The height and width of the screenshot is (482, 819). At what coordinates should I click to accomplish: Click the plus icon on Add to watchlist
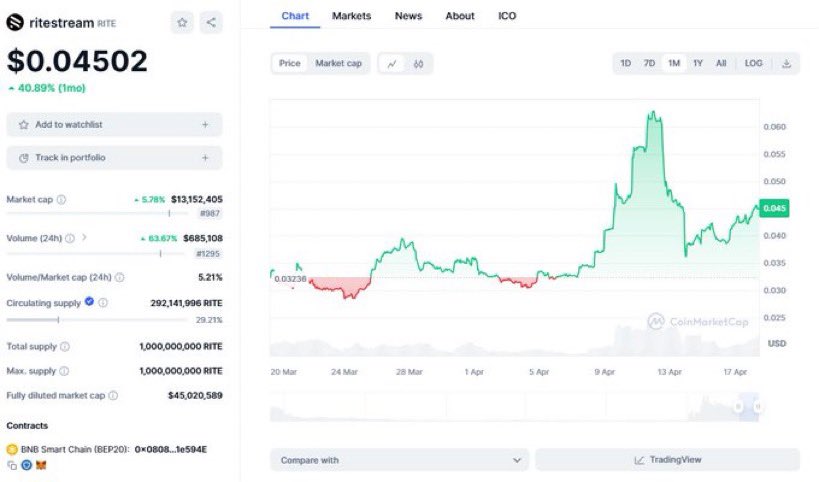point(205,125)
